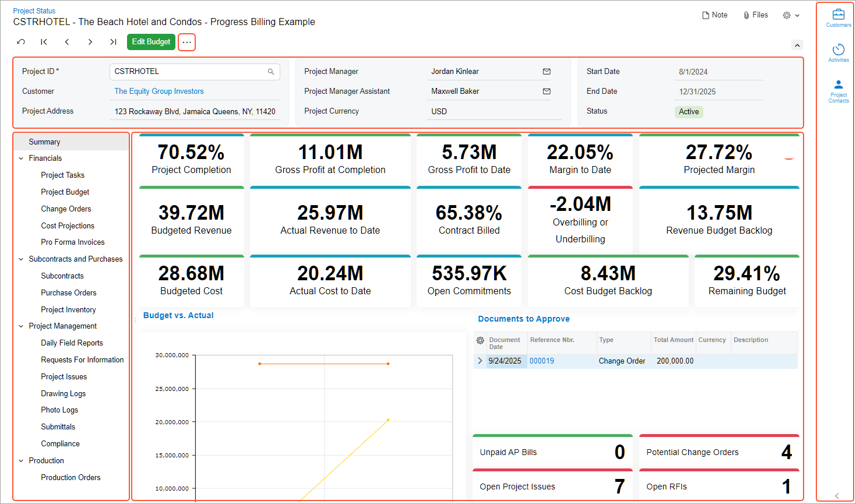Revert changes with the undo arrow
This screenshot has height=504, width=856.
[21, 42]
